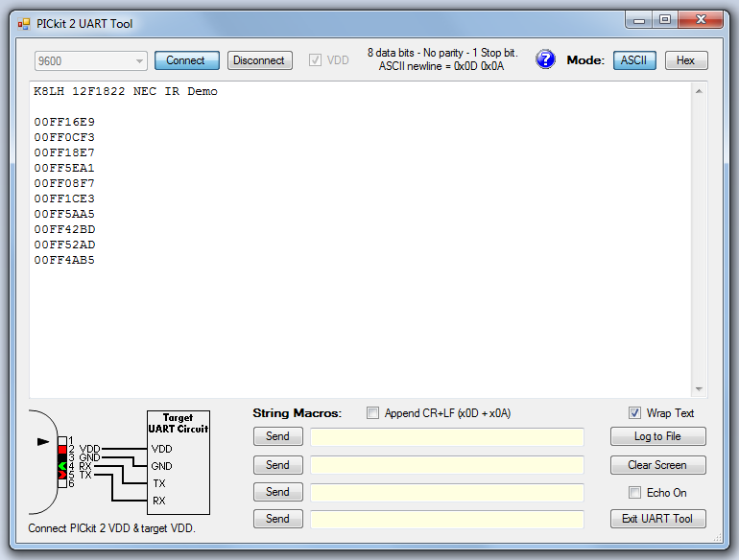Click the Log to File button

pos(657,436)
